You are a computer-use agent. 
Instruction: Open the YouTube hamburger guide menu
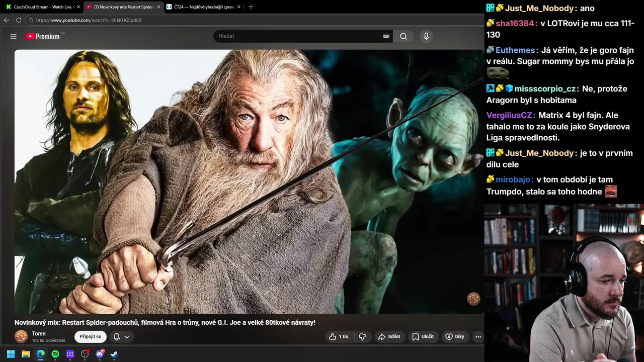point(14,36)
